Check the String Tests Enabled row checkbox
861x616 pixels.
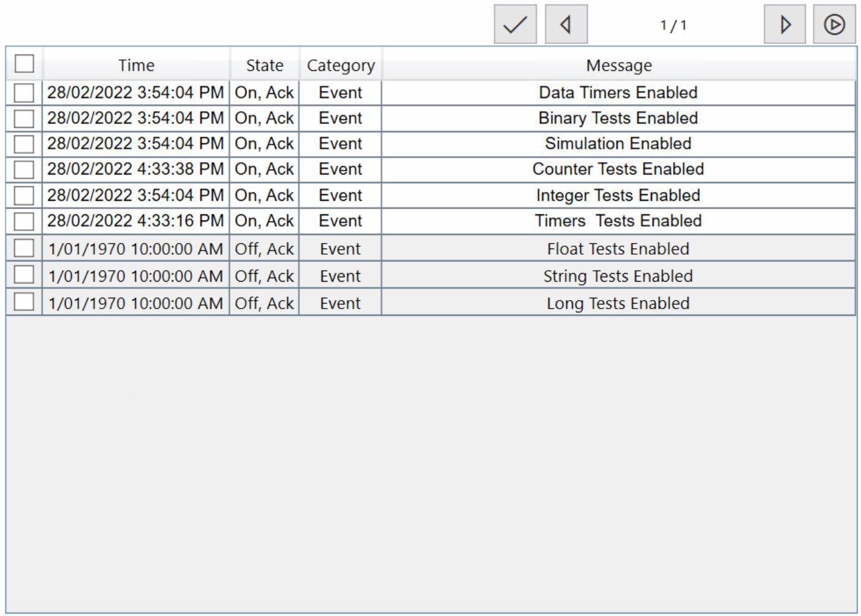(24, 274)
